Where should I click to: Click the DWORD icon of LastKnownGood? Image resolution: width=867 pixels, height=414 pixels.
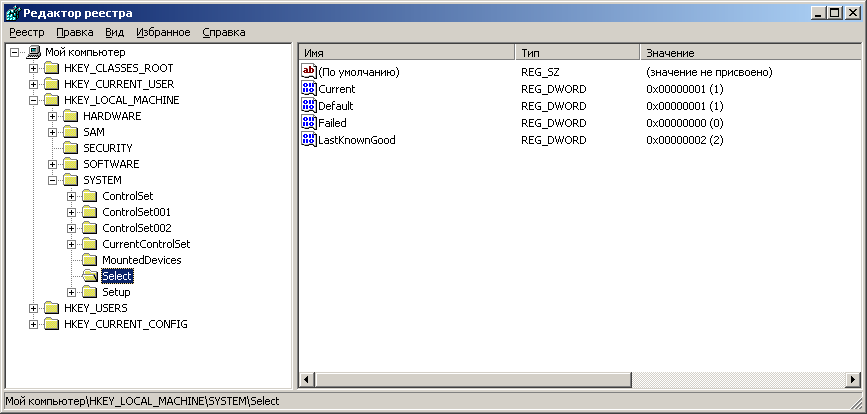click(x=309, y=140)
